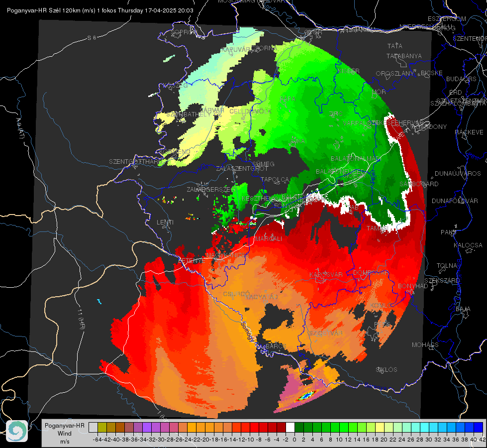Click the PAKS city label
487x448 pixels.
tap(449, 232)
